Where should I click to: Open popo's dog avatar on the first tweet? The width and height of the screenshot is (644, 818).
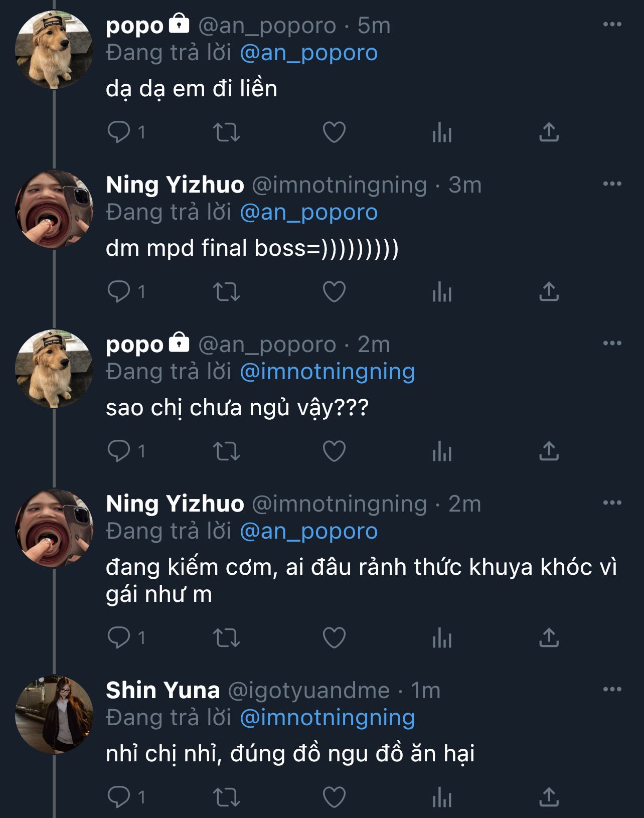54,50
